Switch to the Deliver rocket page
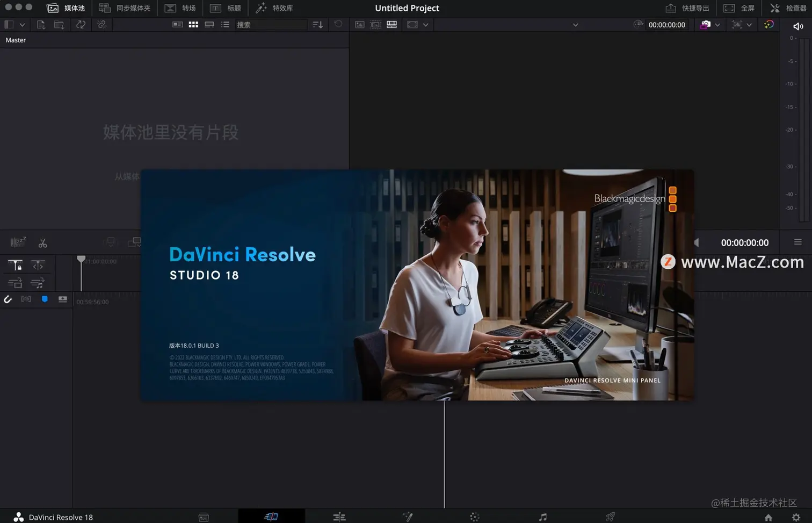This screenshot has height=523, width=812. coord(610,517)
